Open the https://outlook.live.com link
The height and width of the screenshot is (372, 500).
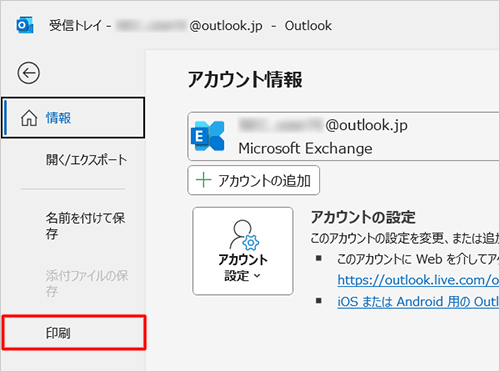pos(418,280)
